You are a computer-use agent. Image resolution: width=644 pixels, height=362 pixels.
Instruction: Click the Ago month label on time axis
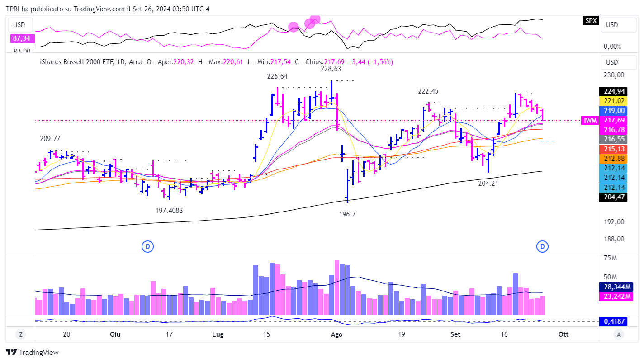pyautogui.click(x=336, y=334)
